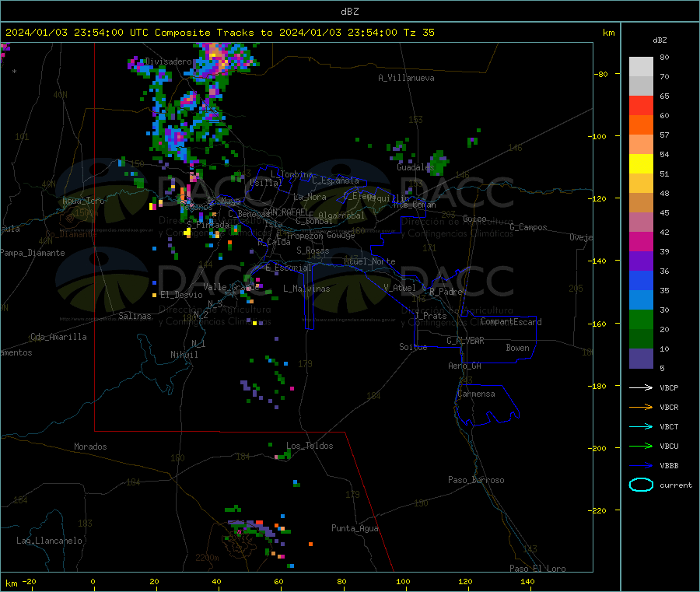
Task: Click the Cda_Amarilla map label
Action: click(58, 337)
